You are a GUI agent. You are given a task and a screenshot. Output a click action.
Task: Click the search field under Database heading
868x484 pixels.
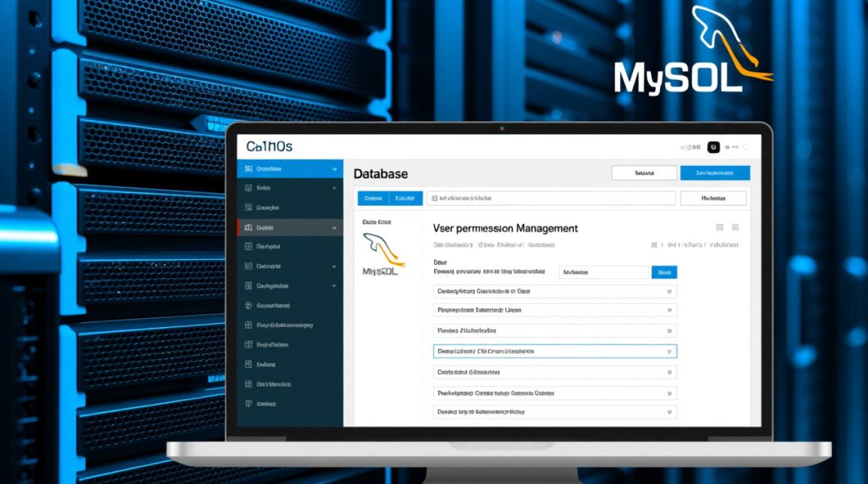tap(550, 198)
